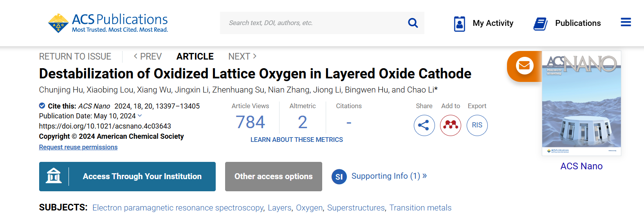
Task: Click Access Through Your Institution button
Action: pyautogui.click(x=127, y=176)
